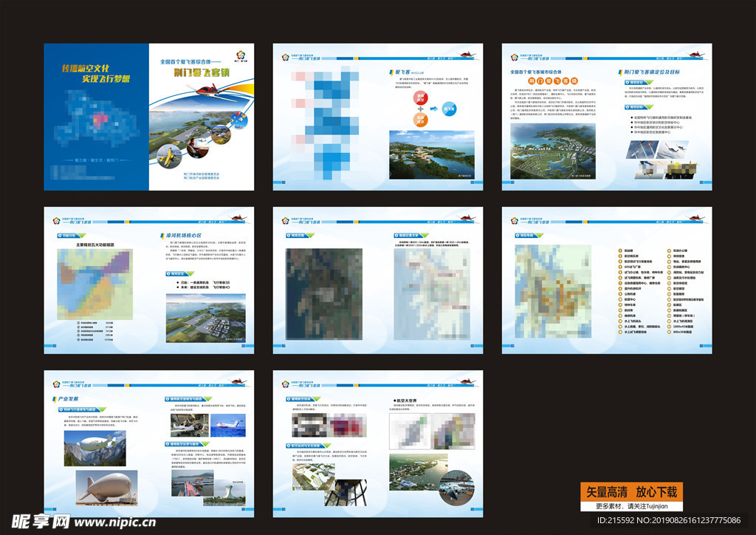Open the pixelated dark satellite image
This screenshot has width=756, height=535.
(x=323, y=294)
